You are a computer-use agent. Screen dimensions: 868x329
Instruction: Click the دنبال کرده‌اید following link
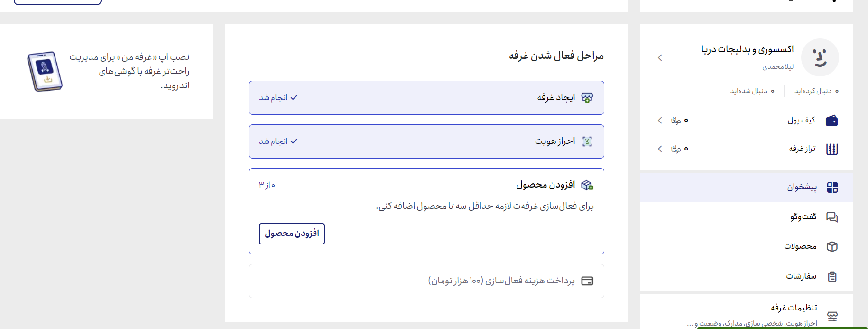coord(813,91)
